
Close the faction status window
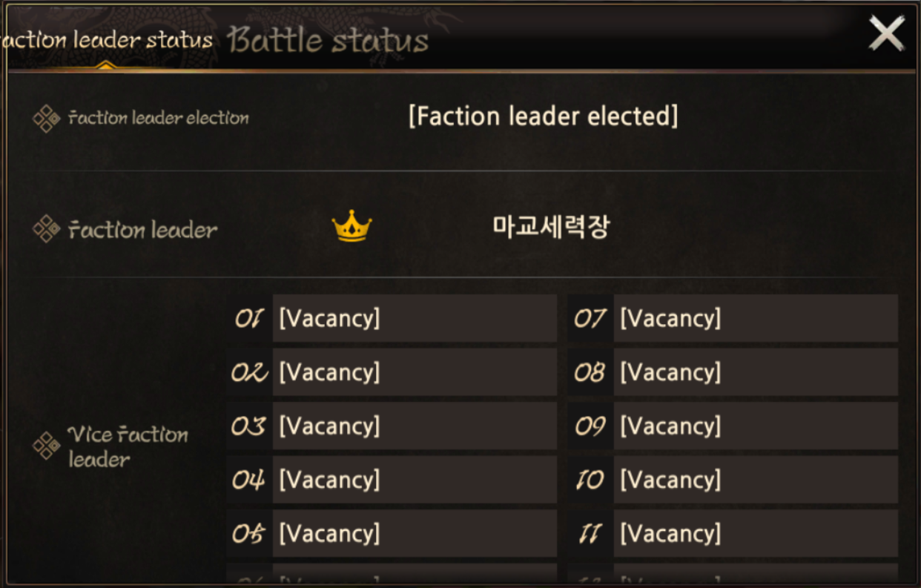(886, 34)
